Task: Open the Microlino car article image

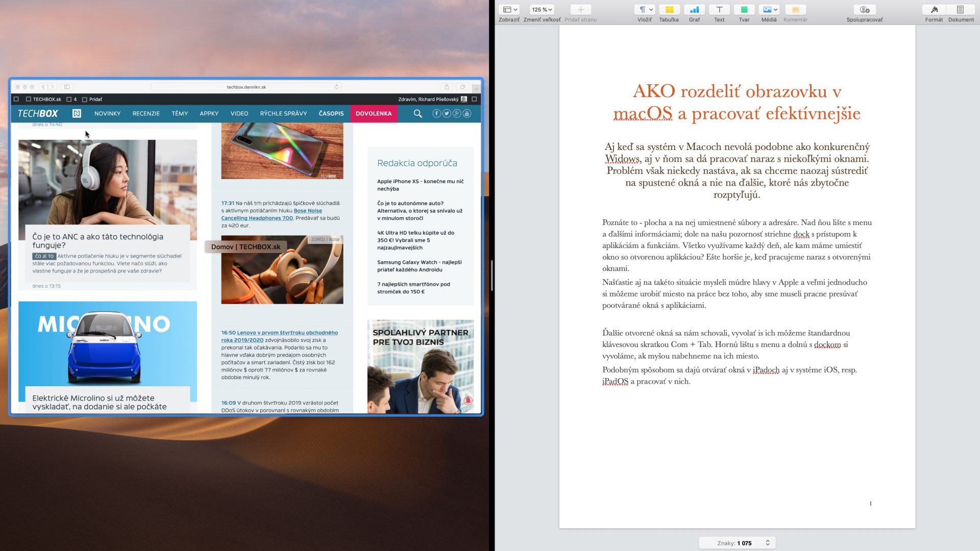Action: pyautogui.click(x=107, y=343)
